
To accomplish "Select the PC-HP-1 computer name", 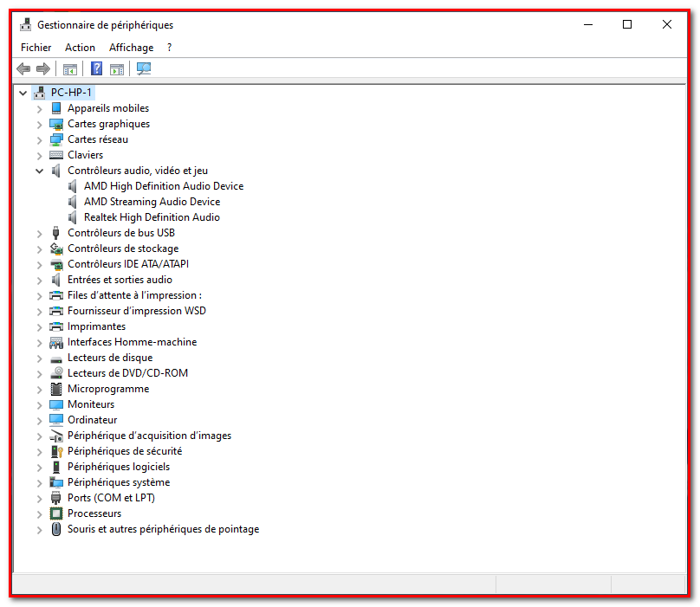I will click(x=71, y=93).
